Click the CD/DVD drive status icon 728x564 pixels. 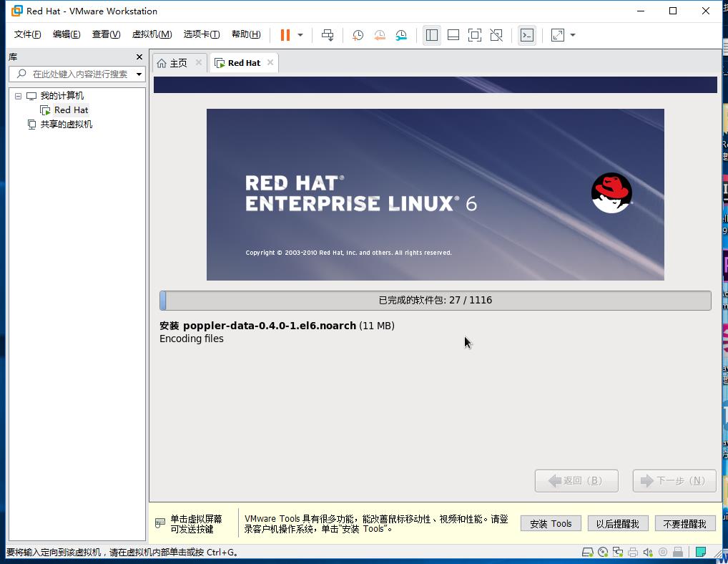pos(603,552)
